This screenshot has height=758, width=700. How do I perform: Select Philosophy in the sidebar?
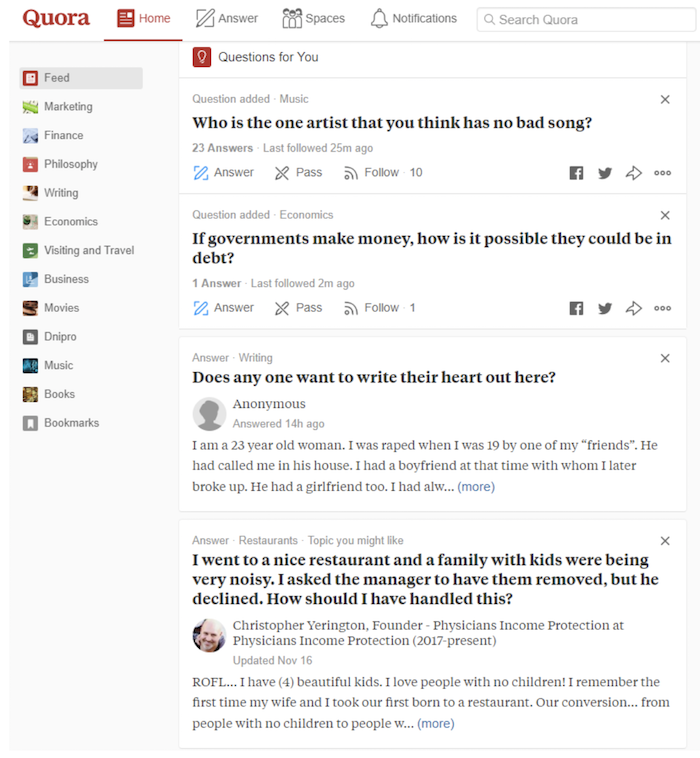60,164
